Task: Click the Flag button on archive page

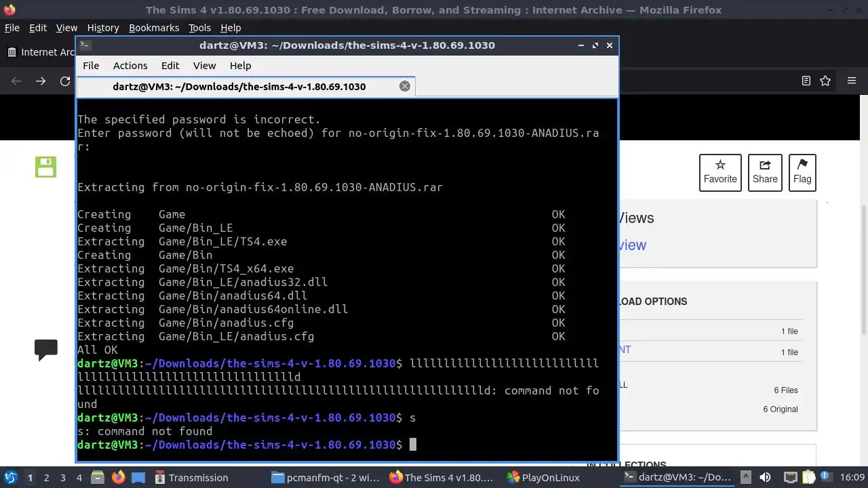Action: (x=802, y=172)
